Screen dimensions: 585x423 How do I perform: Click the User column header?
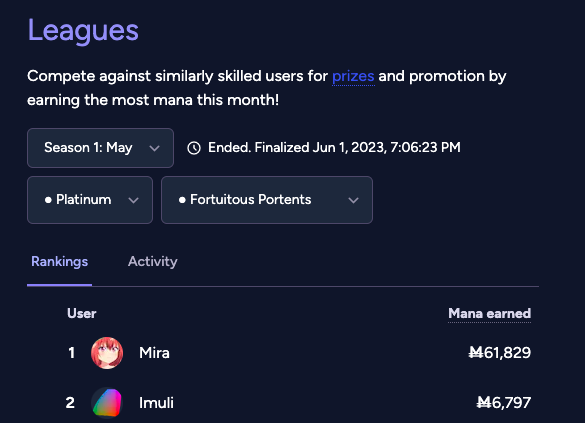[82, 313]
